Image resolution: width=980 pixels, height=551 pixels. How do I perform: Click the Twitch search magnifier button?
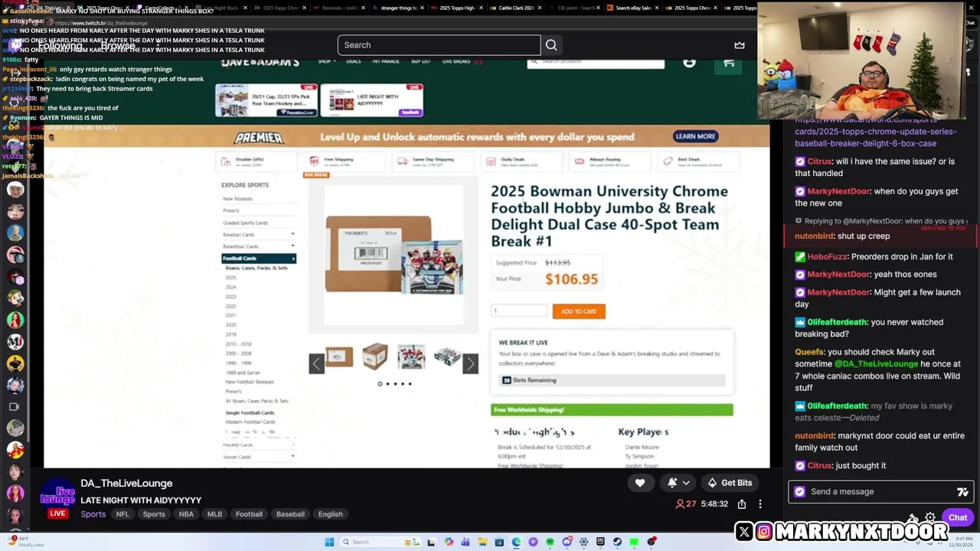(551, 45)
